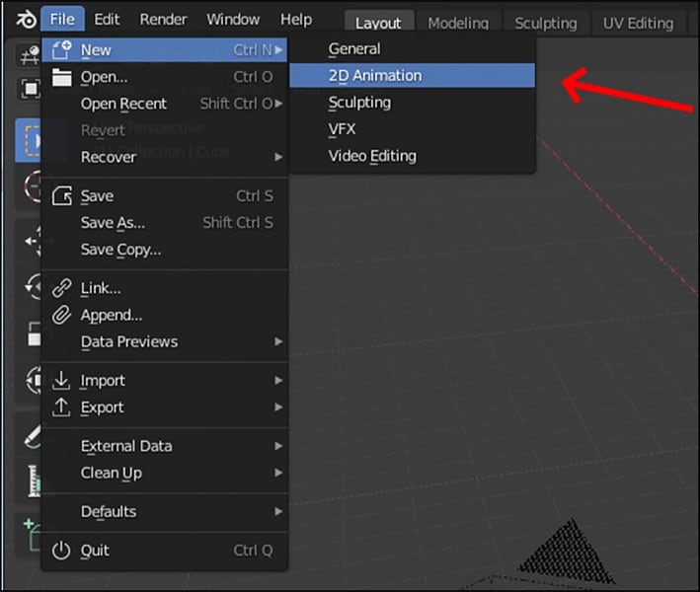The width and height of the screenshot is (700, 592).
Task: Choose Save Copy... from the menu
Action: 165,250
